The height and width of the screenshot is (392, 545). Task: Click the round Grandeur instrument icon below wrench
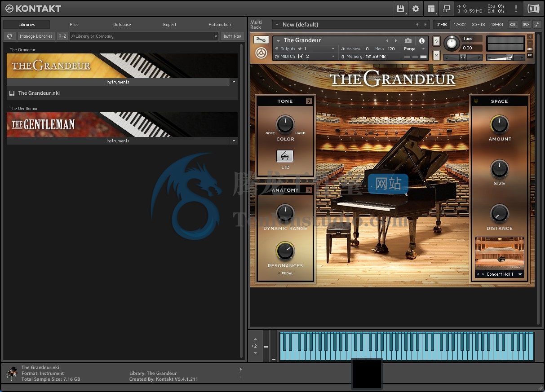click(x=261, y=53)
